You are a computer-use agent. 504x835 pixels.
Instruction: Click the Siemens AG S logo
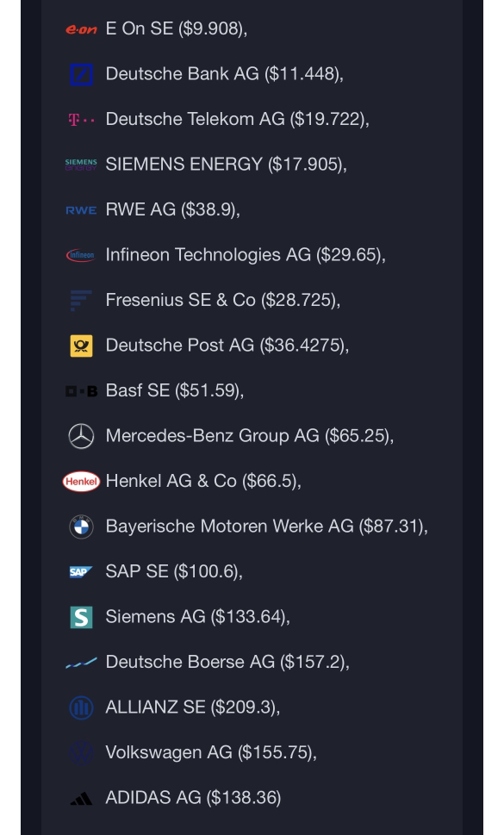82,617
